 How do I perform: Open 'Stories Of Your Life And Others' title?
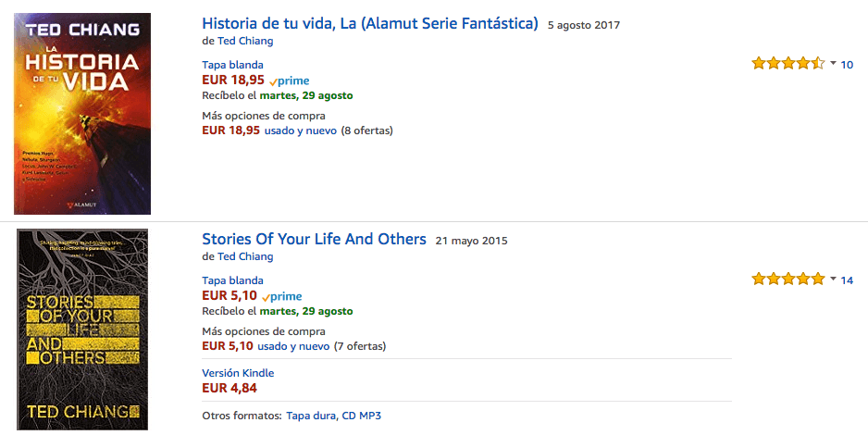pos(314,239)
